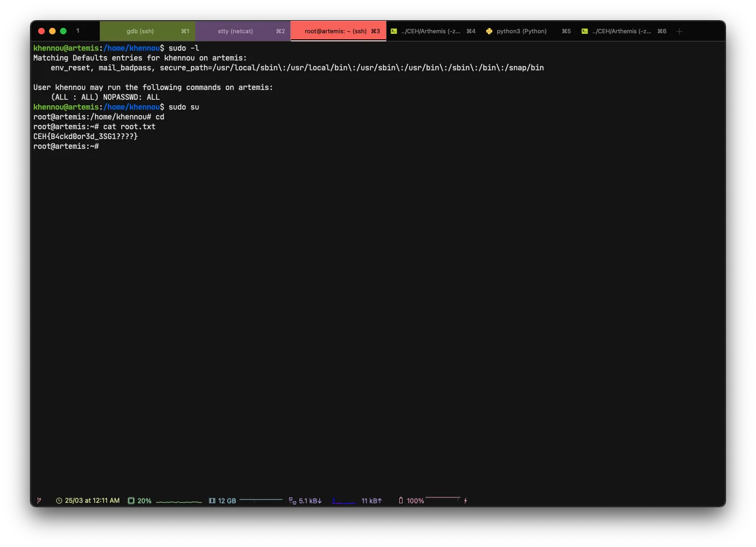This screenshot has height=547, width=756.
Task: Click the CPU chip icon showing 20%
Action: tap(131, 501)
